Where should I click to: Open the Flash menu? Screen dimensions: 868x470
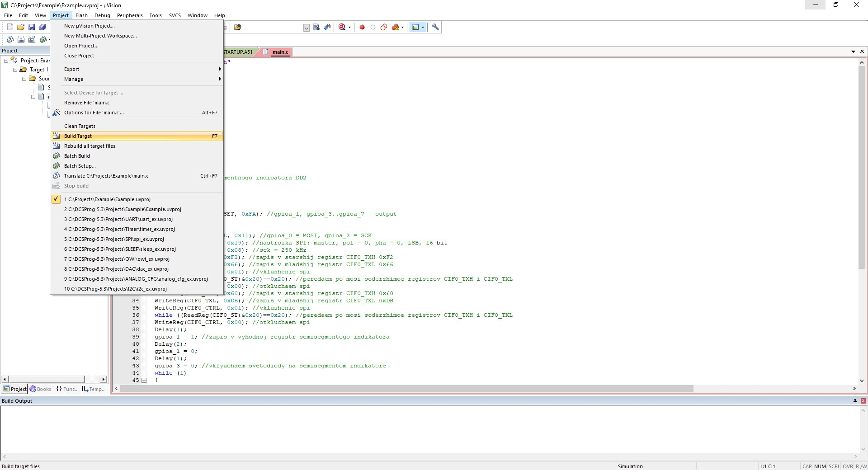[81, 15]
